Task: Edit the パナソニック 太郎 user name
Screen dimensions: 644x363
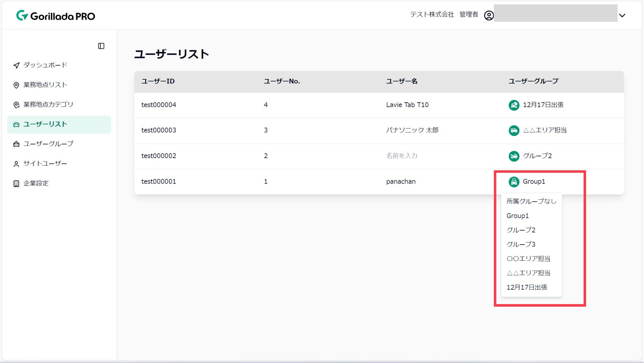Action: (412, 130)
